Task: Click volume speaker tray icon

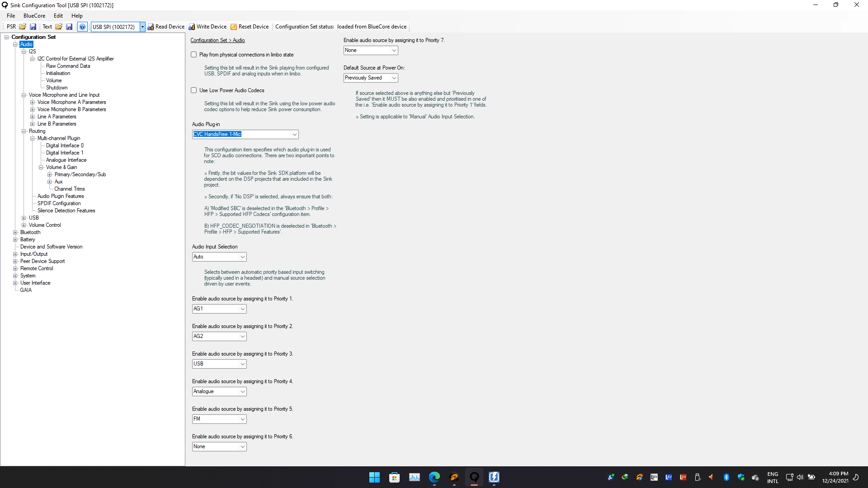Action: point(800,477)
